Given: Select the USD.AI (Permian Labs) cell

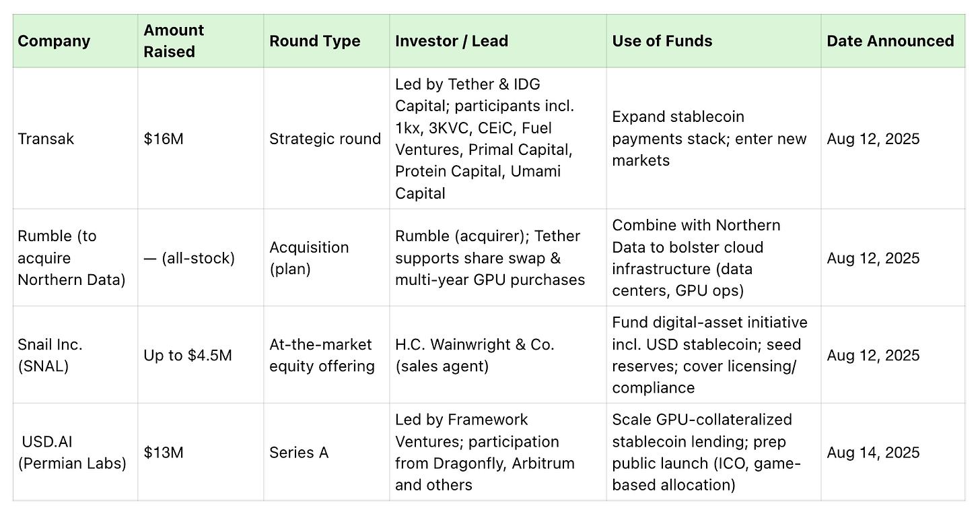Looking at the screenshot, I should [x=73, y=453].
